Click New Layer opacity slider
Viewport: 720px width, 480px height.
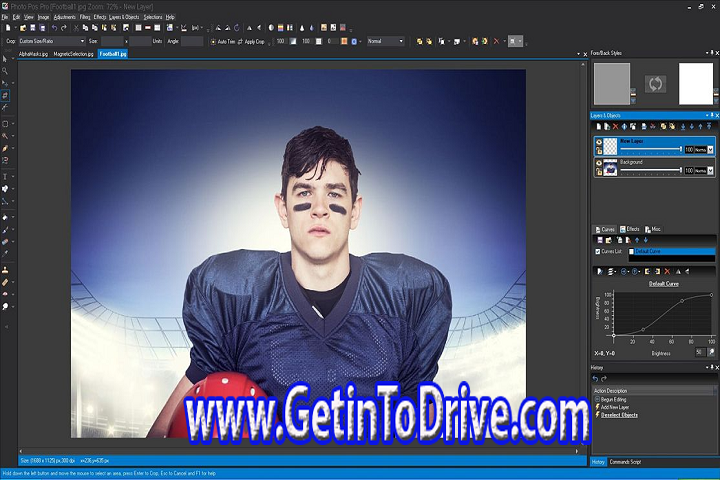651,149
